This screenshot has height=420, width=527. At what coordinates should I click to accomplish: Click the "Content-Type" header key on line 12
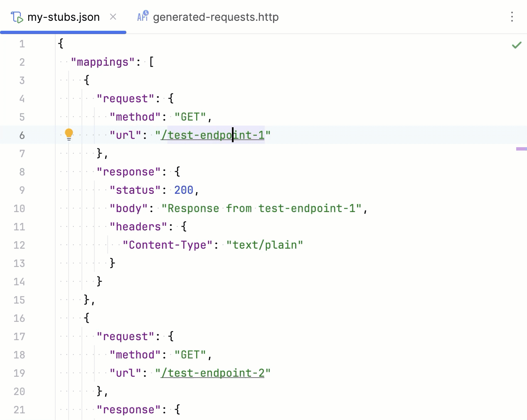click(167, 245)
